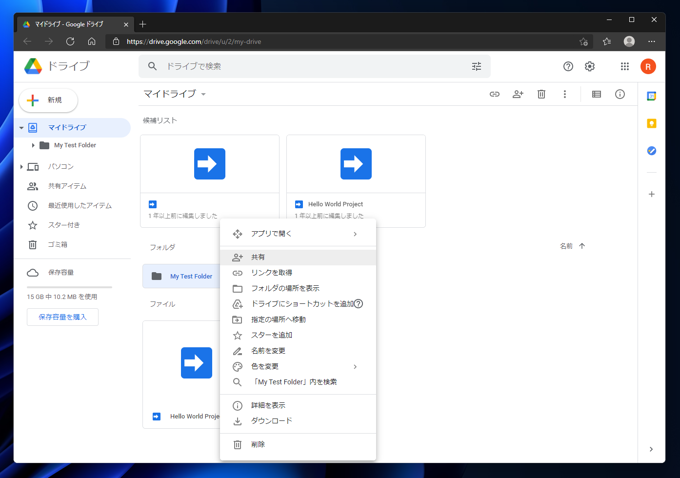
Task: Open Google Keep side panel icon
Action: 651,124
